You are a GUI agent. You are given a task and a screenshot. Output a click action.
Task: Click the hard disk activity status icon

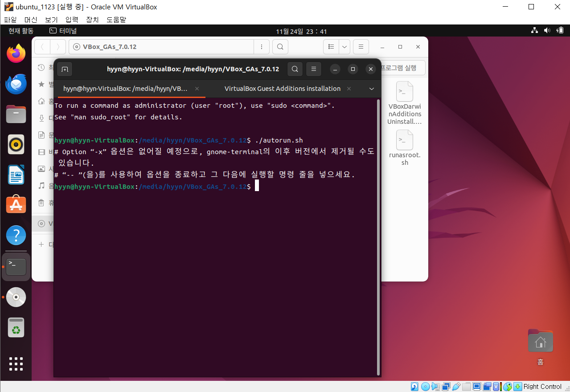[414, 387]
